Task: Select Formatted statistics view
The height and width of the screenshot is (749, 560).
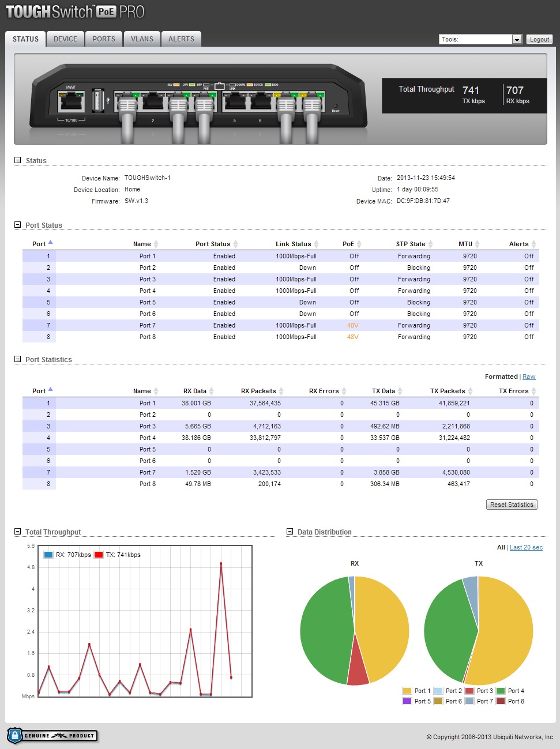Action: click(x=501, y=377)
